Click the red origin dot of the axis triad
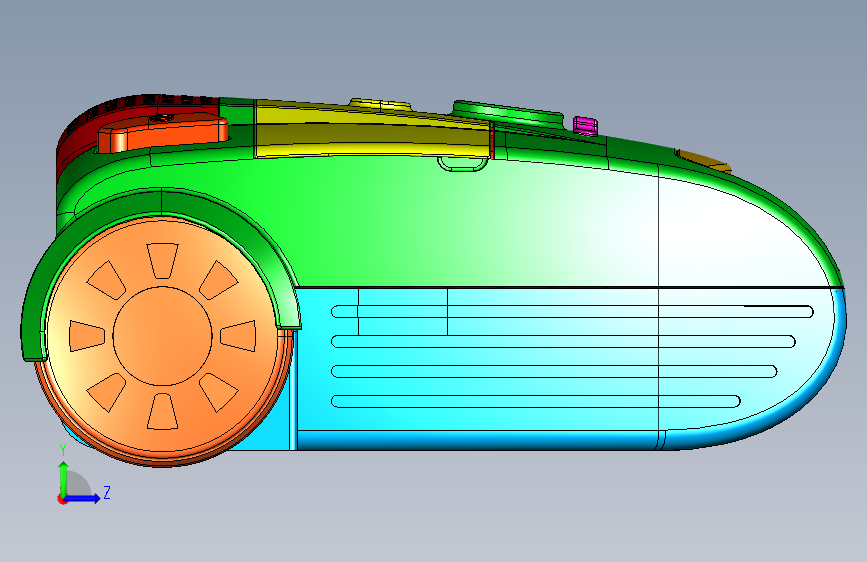867x562 pixels. coord(62,499)
